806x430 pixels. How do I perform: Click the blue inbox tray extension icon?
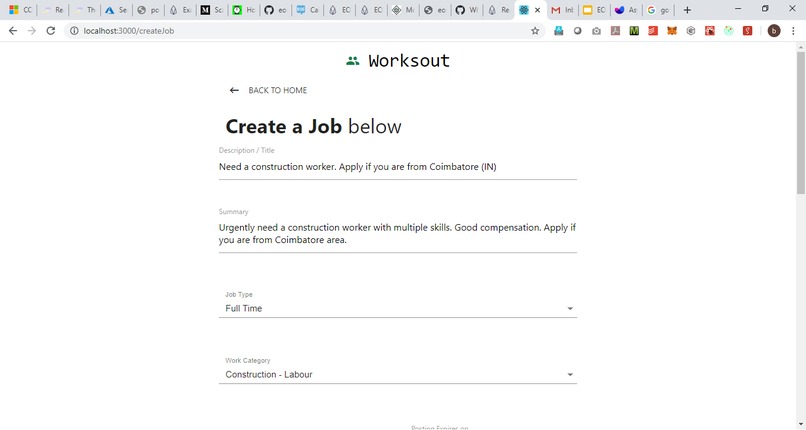tap(559, 31)
